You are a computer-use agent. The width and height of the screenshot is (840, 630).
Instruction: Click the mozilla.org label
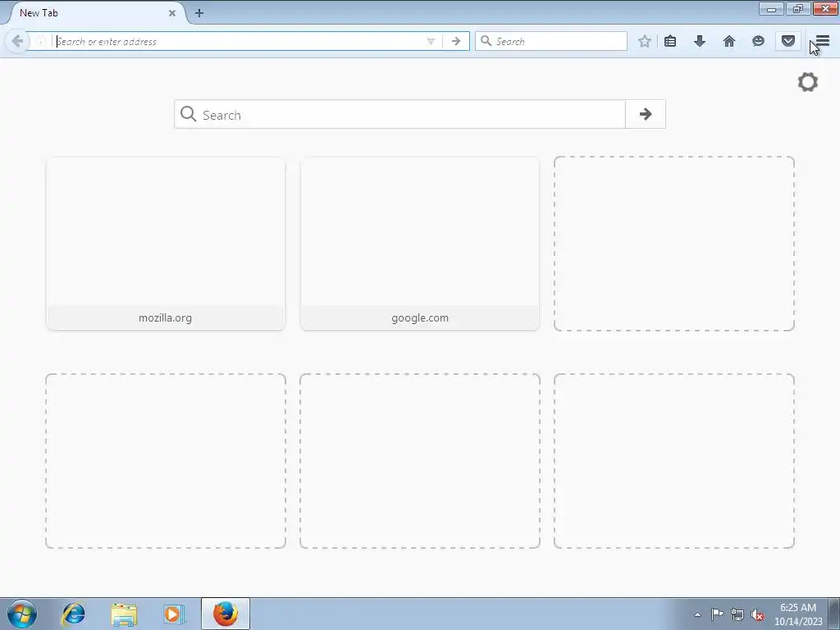coord(165,317)
